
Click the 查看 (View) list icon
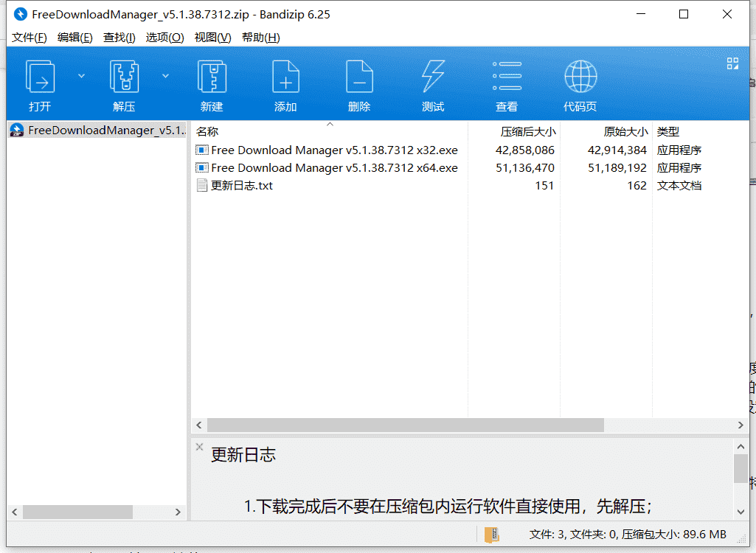(x=507, y=77)
